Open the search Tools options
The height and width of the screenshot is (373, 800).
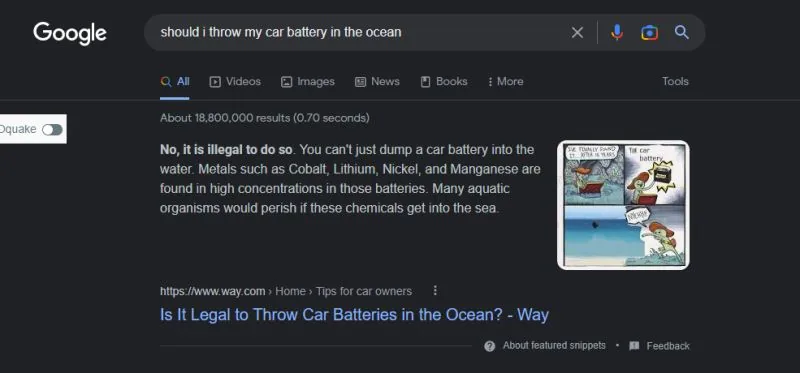[675, 82]
